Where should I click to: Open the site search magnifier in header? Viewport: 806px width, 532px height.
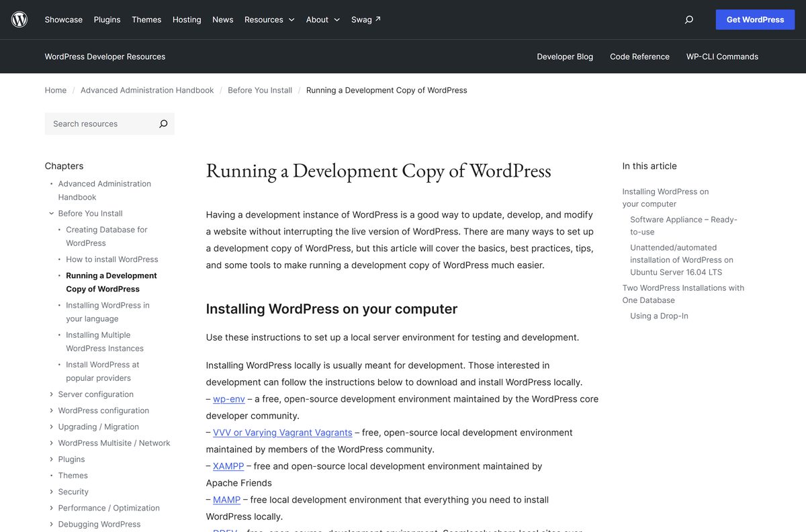[688, 19]
